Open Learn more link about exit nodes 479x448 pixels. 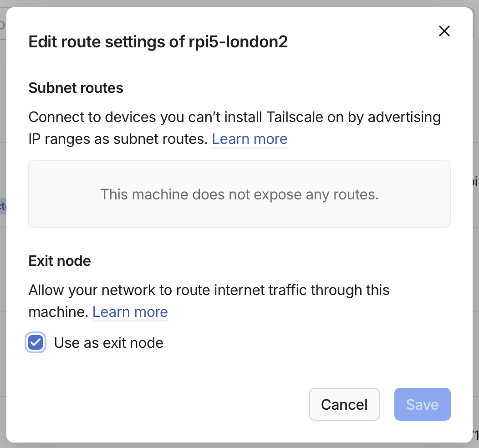[x=130, y=312]
